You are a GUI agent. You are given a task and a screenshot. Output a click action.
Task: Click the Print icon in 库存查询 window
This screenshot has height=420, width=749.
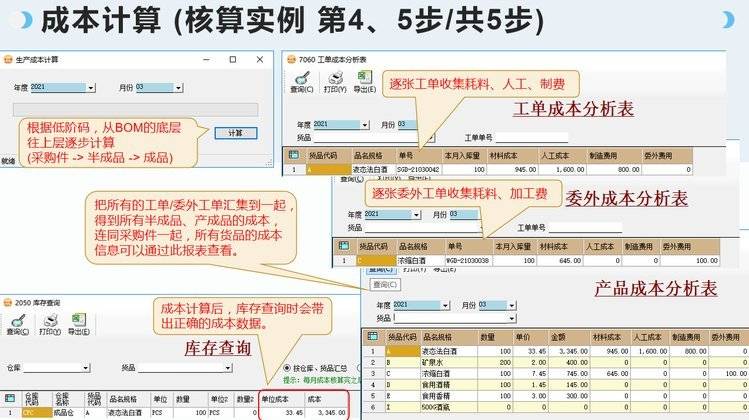[x=50, y=325]
